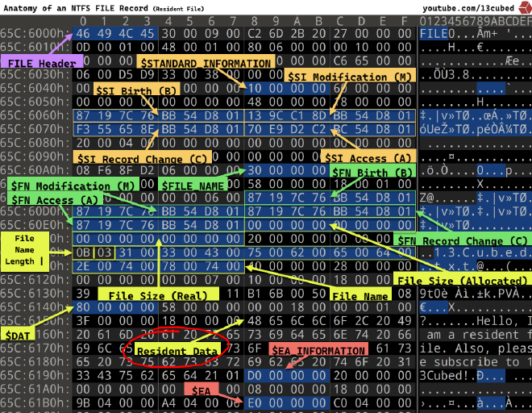
Task: Select the $FN Modification (M) label
Action: 73,186
